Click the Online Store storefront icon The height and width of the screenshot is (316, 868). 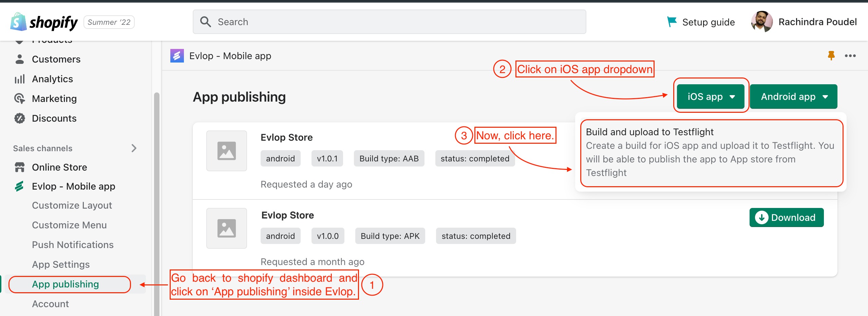[20, 167]
